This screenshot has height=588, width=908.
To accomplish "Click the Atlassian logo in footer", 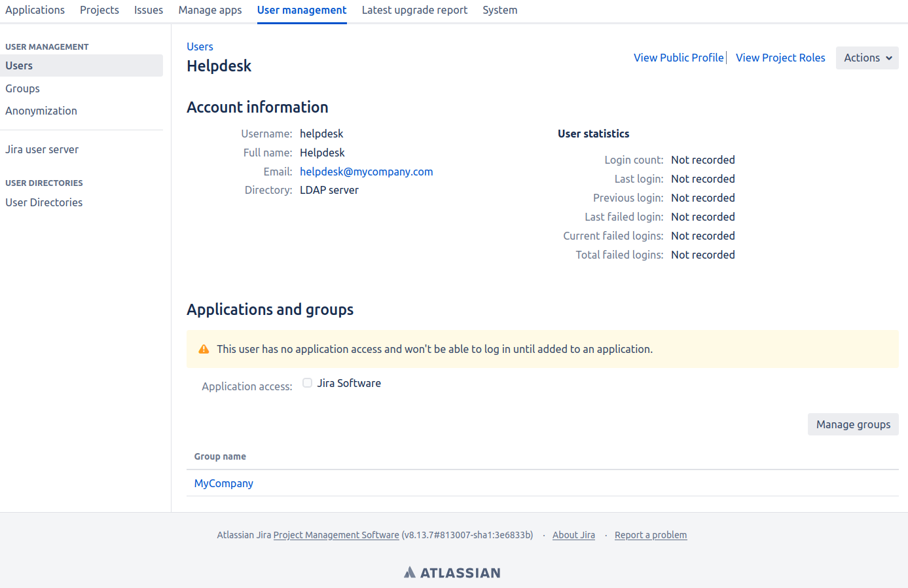I will (452, 573).
